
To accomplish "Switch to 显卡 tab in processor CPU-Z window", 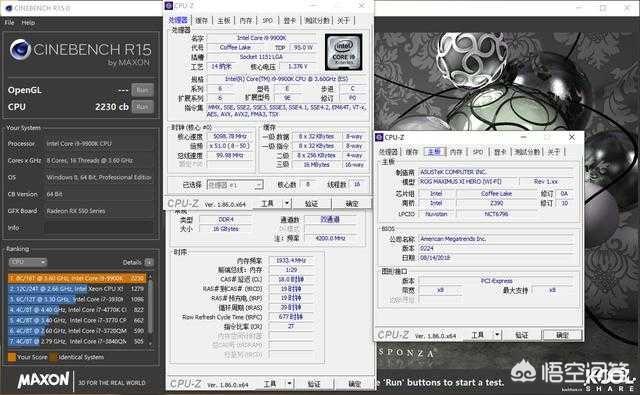I will tap(289, 20).
